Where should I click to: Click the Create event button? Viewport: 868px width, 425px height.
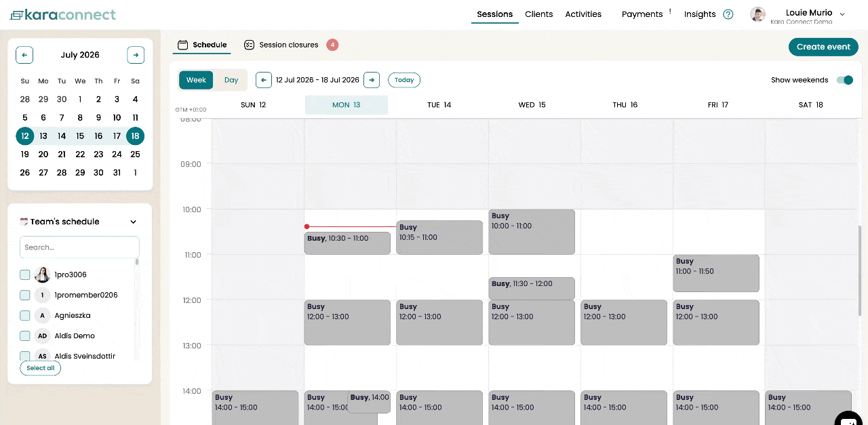click(x=823, y=47)
